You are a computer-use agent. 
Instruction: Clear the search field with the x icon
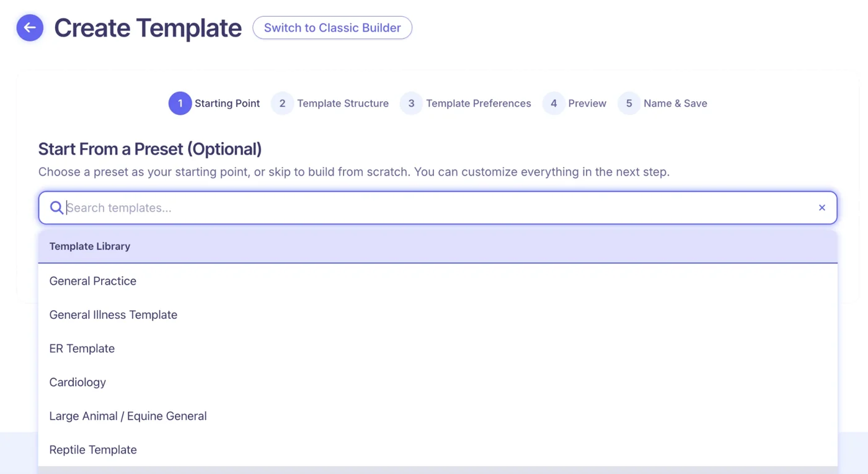point(822,208)
